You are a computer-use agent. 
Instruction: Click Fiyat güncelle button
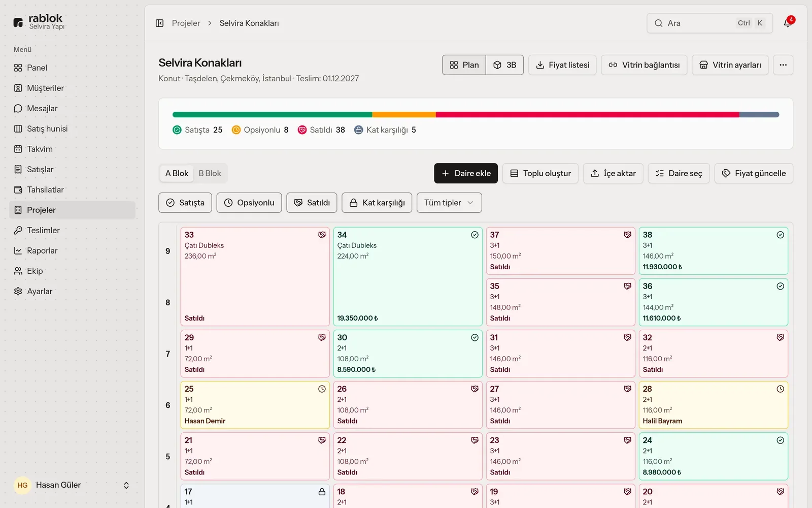click(754, 173)
